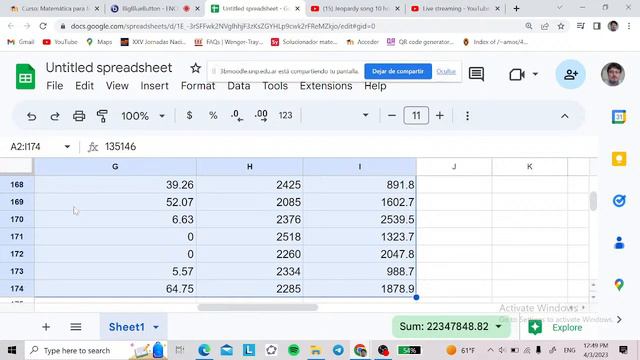Open Spotify from the taskbar
Screen dimensions: 640x360
point(293,350)
